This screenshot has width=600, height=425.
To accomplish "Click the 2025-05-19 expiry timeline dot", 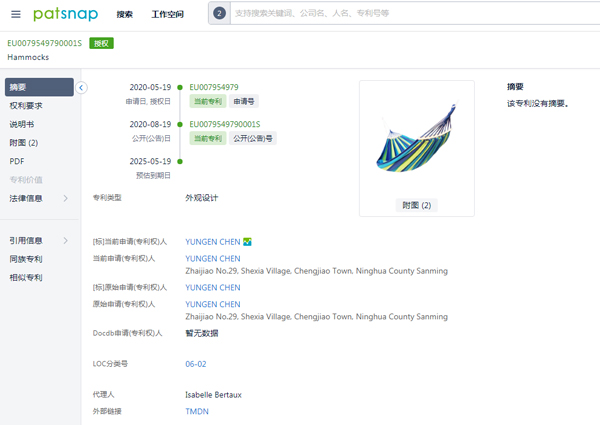I will pyautogui.click(x=180, y=162).
